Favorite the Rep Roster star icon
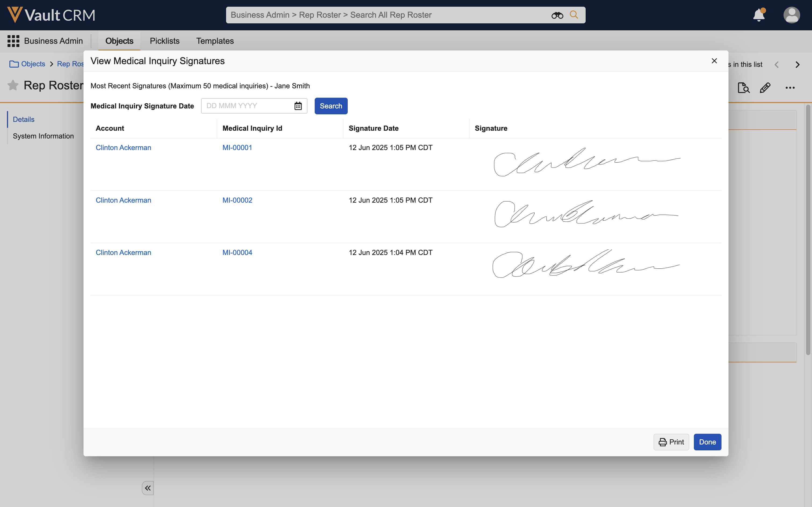 coord(13,85)
